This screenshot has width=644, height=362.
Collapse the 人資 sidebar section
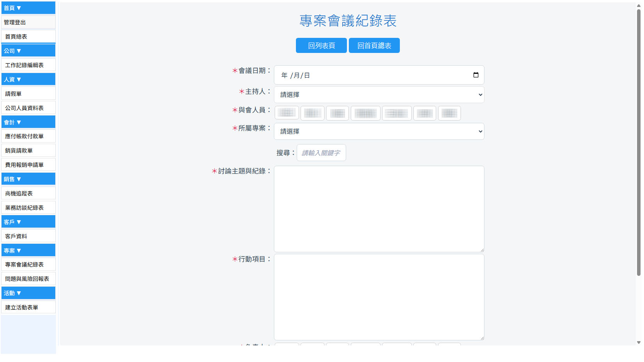tap(28, 79)
